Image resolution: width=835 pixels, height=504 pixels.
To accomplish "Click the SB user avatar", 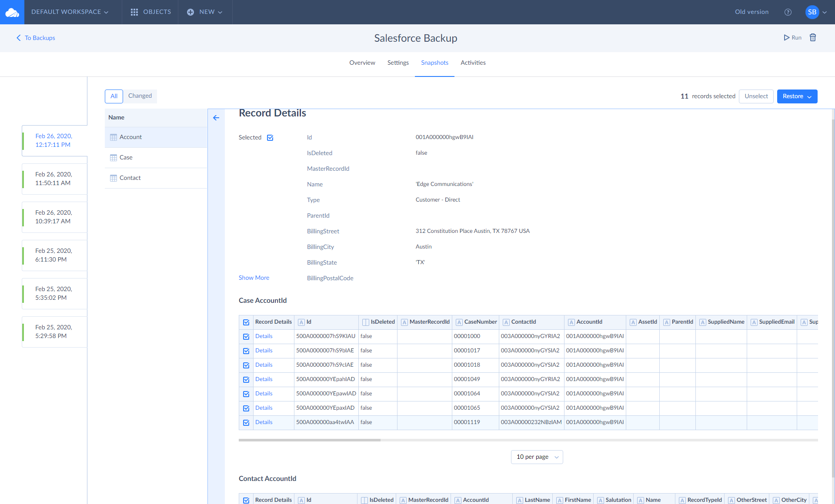I will [x=812, y=12].
